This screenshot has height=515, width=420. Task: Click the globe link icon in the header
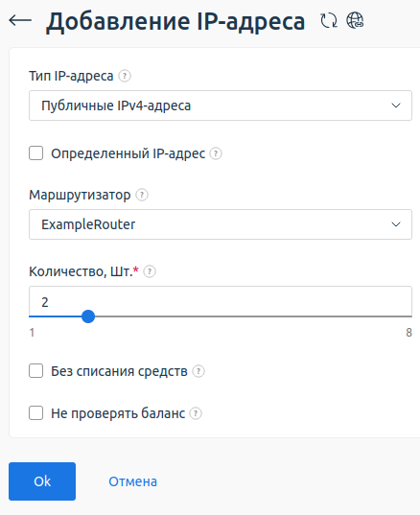(355, 20)
